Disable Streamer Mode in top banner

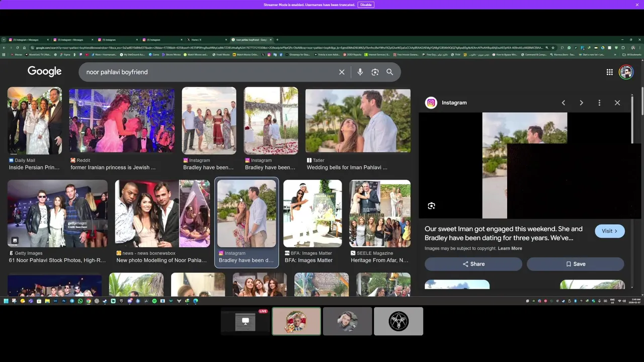(366, 5)
